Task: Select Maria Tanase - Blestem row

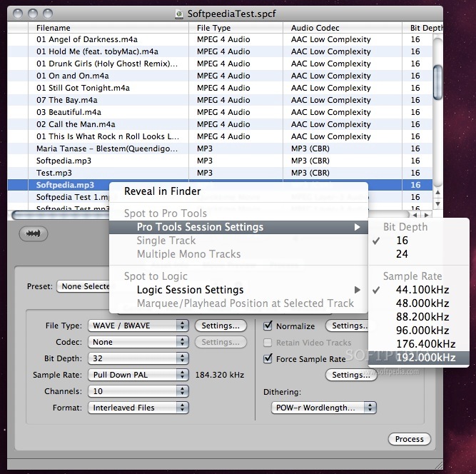Action: tap(220, 148)
